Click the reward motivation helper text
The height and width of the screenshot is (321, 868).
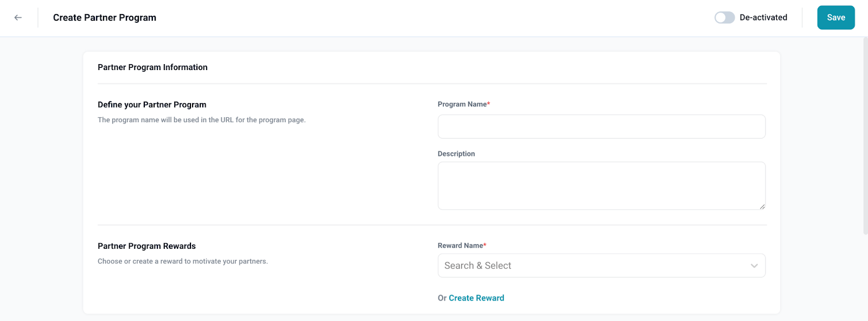coord(182,261)
